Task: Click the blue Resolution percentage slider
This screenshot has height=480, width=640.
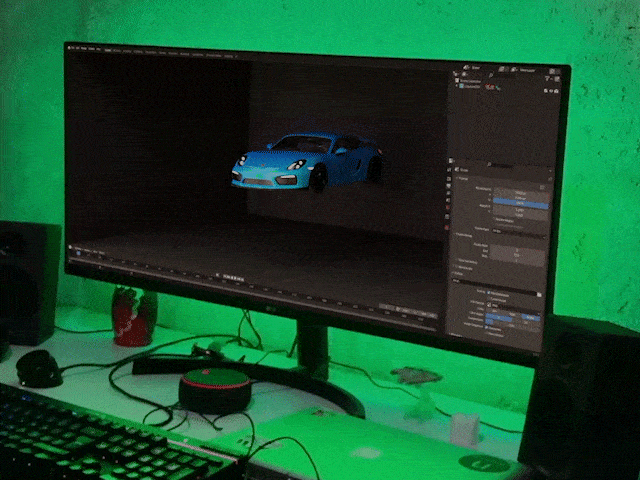Action: [521, 204]
